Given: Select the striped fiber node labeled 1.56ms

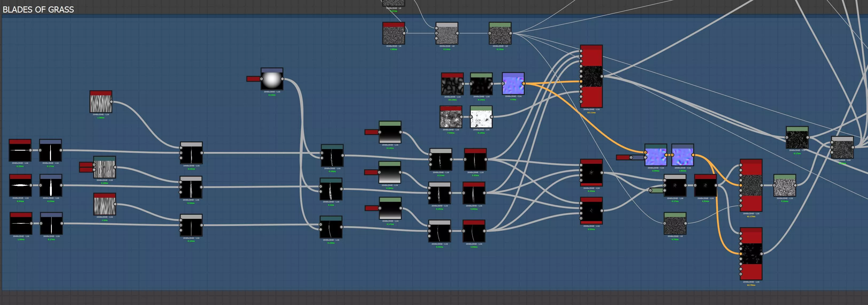Looking at the screenshot, I should tap(101, 102).
